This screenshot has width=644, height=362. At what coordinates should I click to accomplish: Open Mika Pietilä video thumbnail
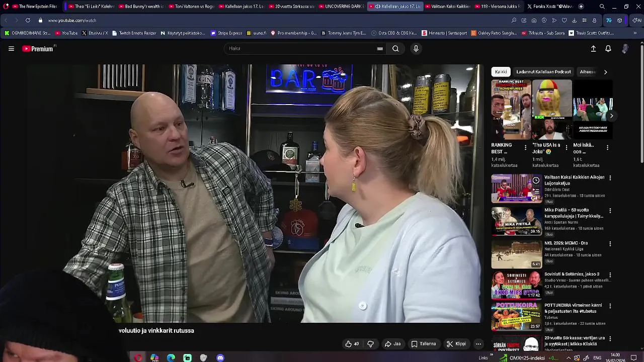click(516, 221)
